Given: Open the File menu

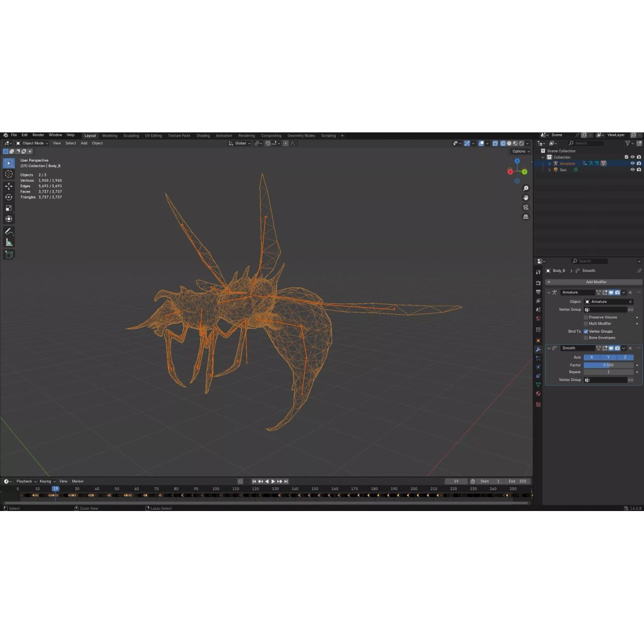Looking at the screenshot, I should point(14,135).
